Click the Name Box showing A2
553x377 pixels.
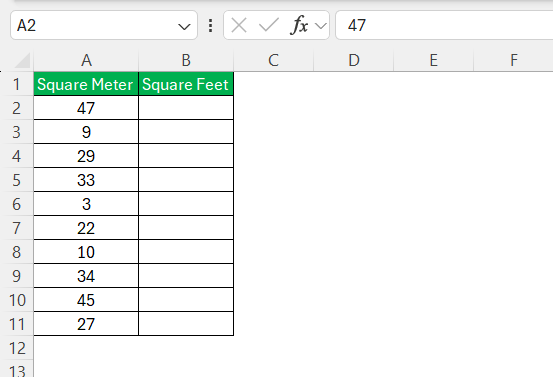(x=104, y=25)
